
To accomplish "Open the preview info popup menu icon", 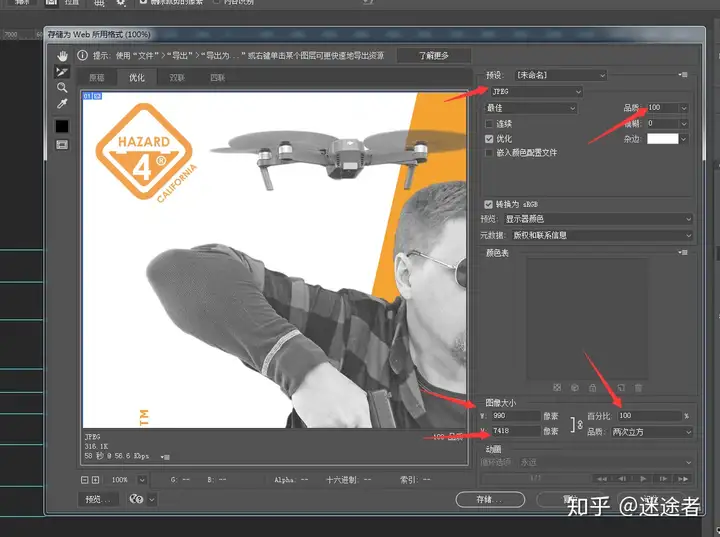I will click(x=166, y=457).
